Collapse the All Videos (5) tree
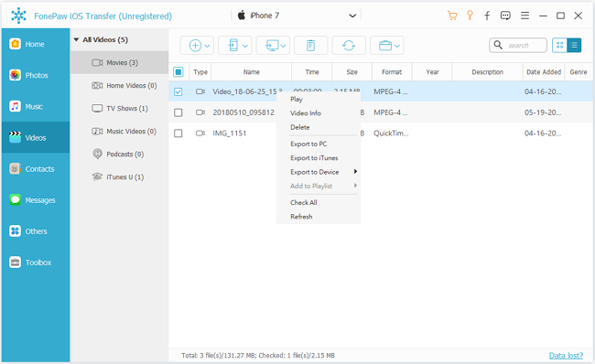Viewport: 595px width, 364px height. tap(76, 39)
